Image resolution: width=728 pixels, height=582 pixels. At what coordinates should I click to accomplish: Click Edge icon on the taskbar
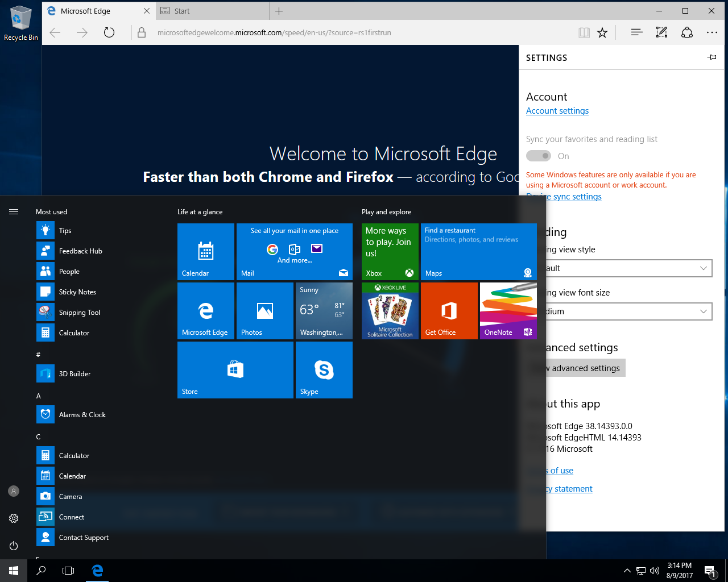97,571
